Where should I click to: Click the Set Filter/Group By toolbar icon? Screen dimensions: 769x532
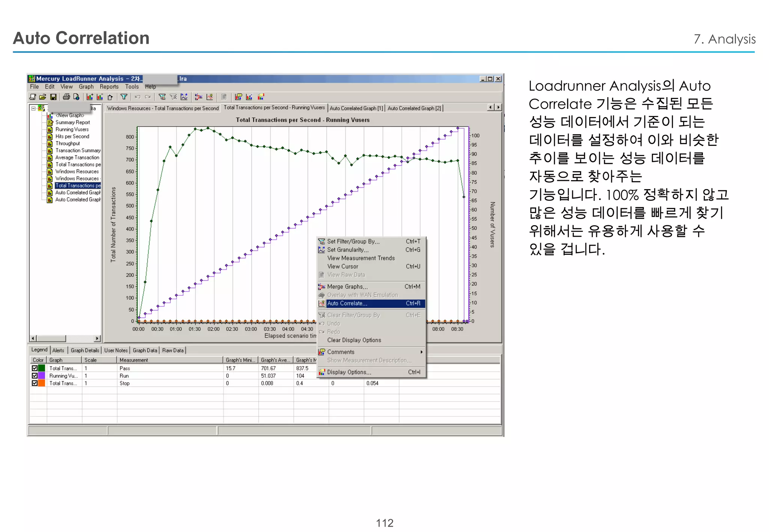pyautogui.click(x=162, y=97)
